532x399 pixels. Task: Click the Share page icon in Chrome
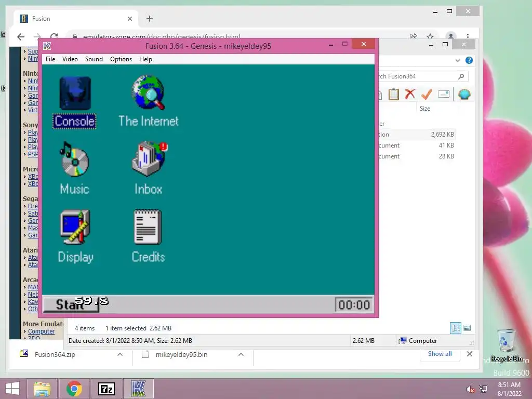[413, 36]
